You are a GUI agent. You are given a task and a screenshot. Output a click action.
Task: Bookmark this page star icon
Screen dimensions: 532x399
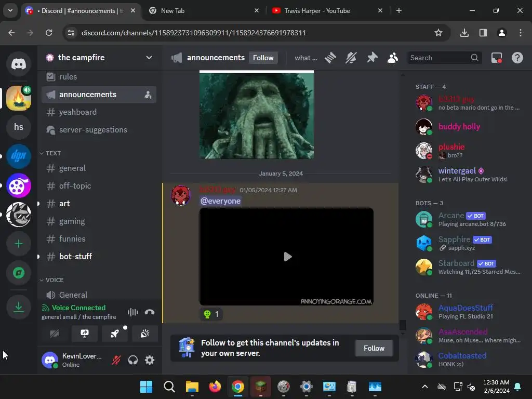(438, 33)
